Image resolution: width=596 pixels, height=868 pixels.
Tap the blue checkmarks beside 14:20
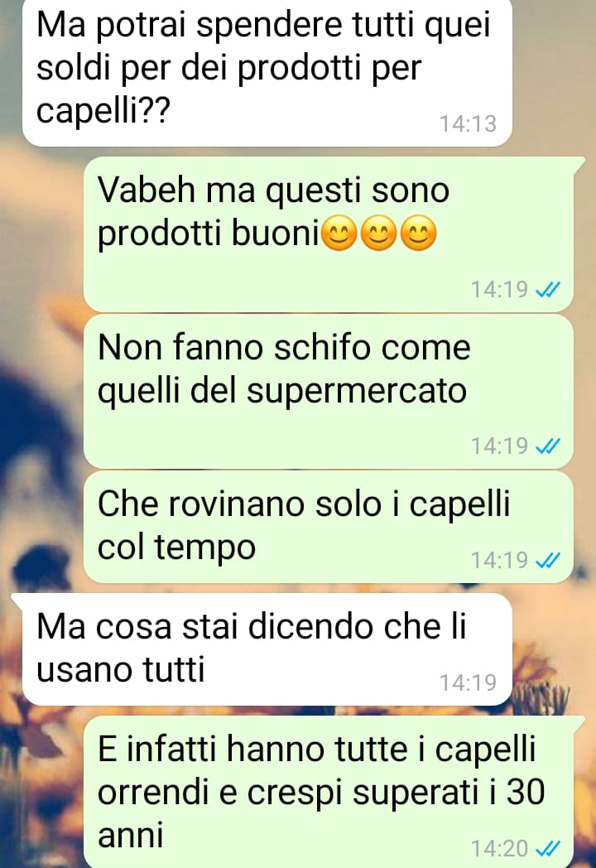click(549, 848)
